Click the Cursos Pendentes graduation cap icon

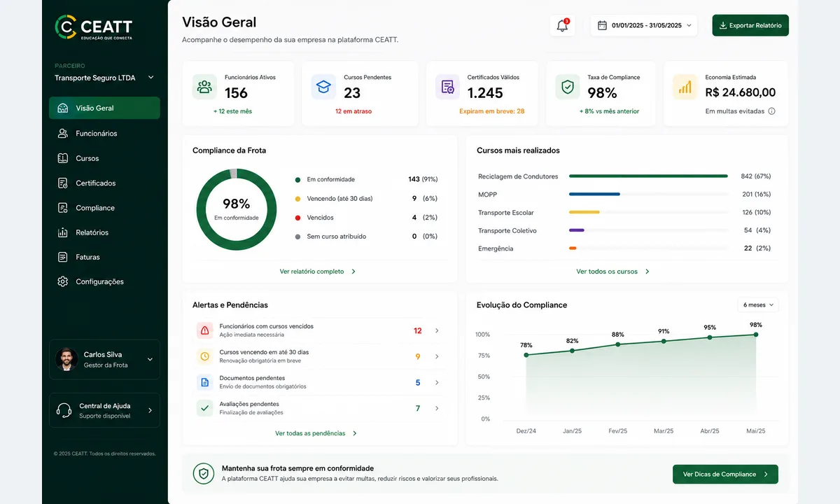323,87
